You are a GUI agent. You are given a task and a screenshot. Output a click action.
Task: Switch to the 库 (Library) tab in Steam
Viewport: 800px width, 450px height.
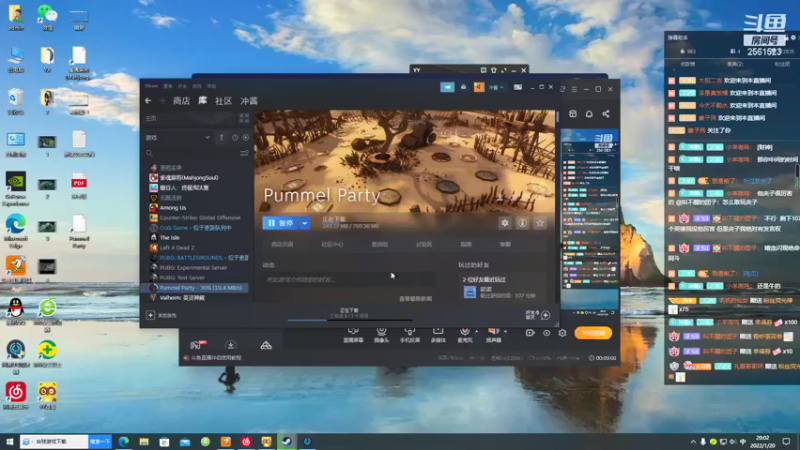[x=203, y=101]
